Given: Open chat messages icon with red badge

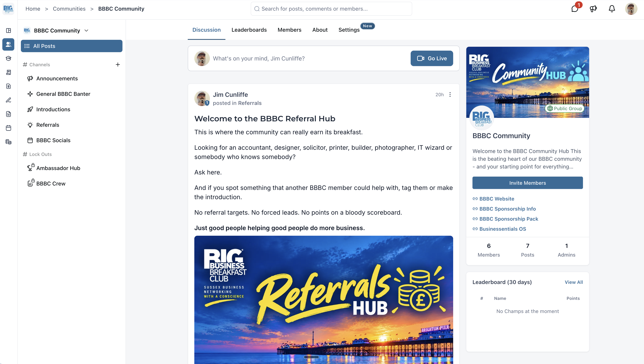Looking at the screenshot, I should coord(575,9).
